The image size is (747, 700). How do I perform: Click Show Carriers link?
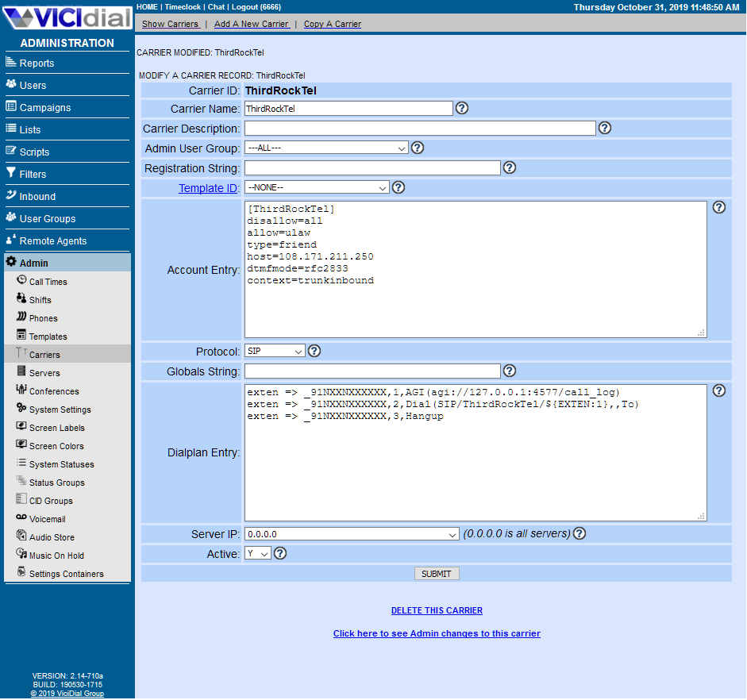(x=171, y=24)
